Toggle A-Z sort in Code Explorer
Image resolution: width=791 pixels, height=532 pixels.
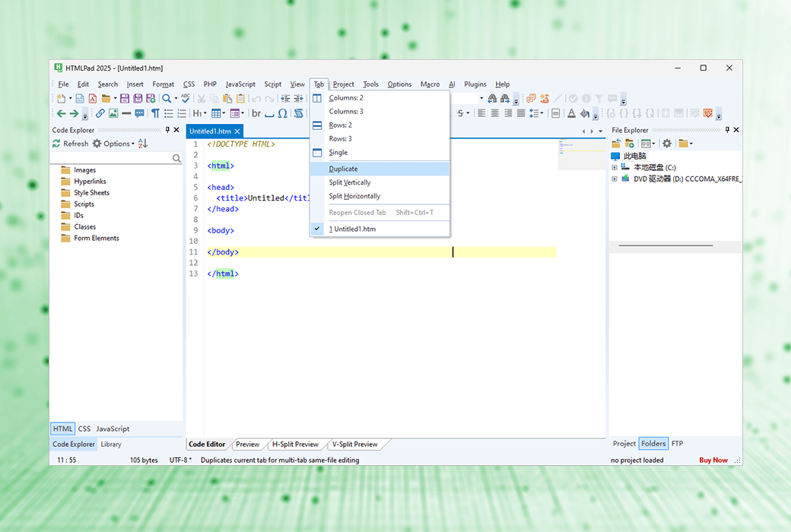[x=143, y=144]
